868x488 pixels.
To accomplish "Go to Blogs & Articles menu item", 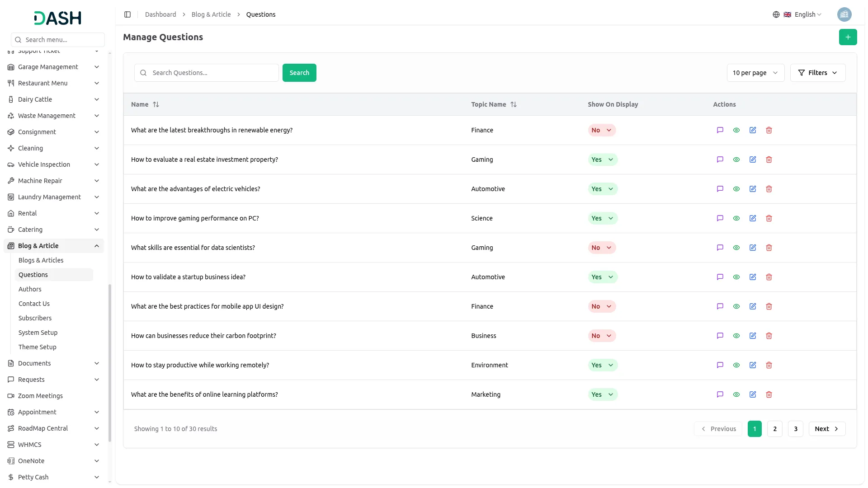I will 41,260.
